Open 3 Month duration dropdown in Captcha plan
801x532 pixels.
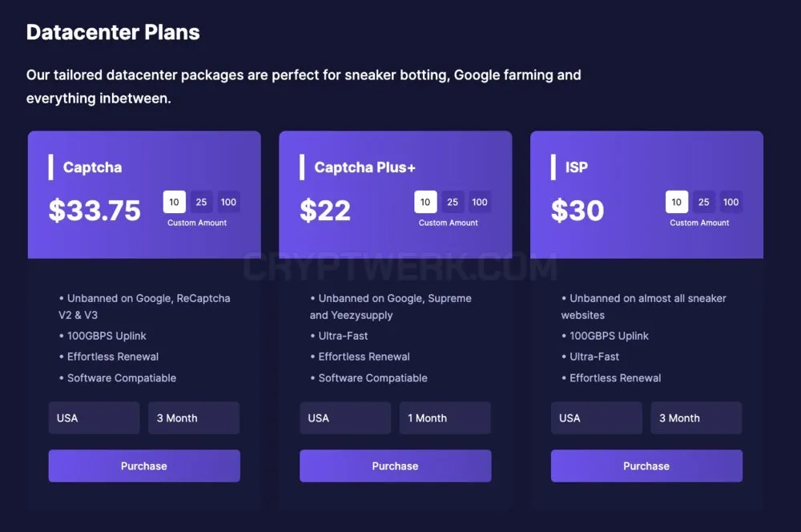coord(194,418)
